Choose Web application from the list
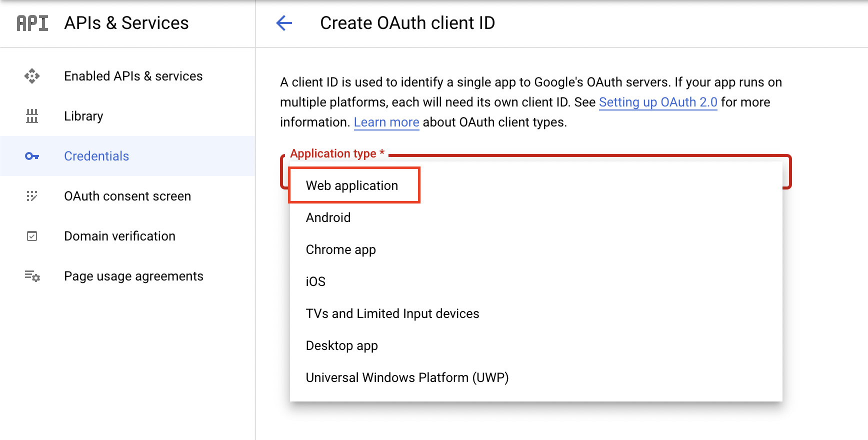 pos(536,185)
